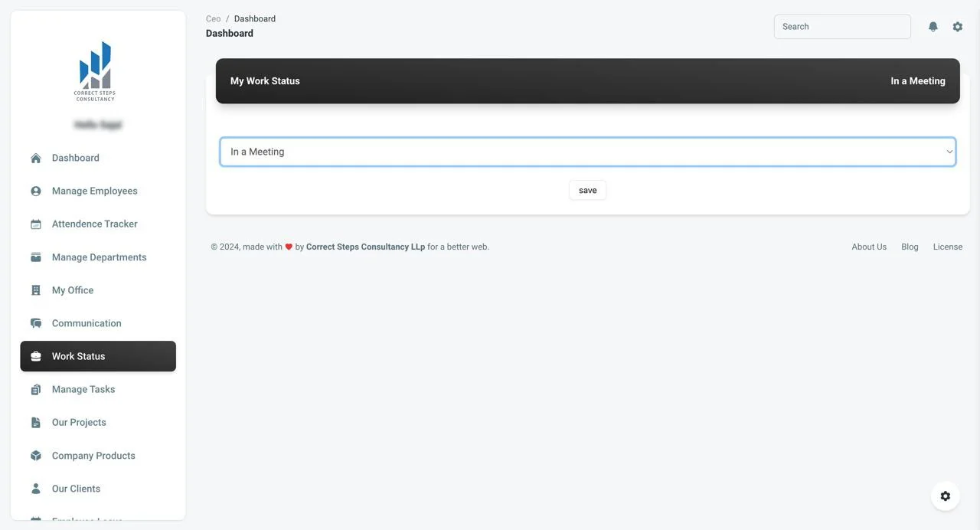Click the Our Clients person icon
The width and height of the screenshot is (980, 530).
[36, 489]
